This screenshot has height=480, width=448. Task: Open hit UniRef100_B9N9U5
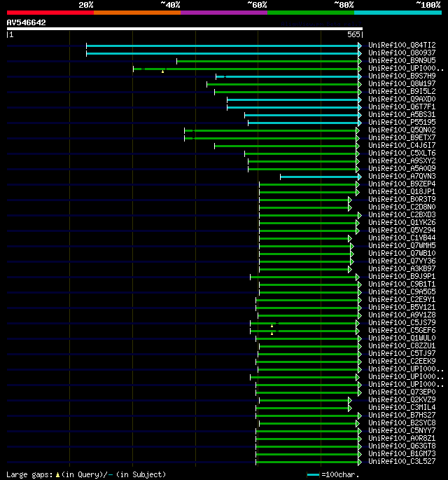click(x=402, y=60)
